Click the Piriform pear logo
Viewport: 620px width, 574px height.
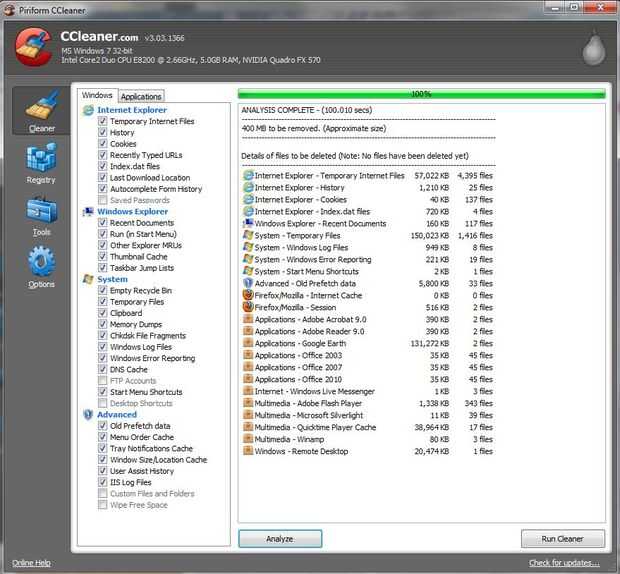click(x=594, y=48)
